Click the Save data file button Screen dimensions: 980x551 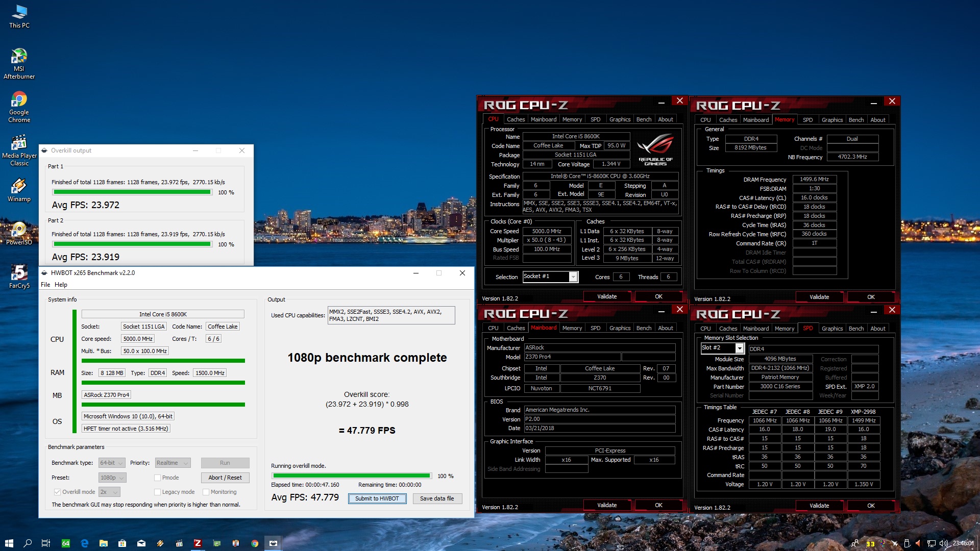(x=437, y=498)
